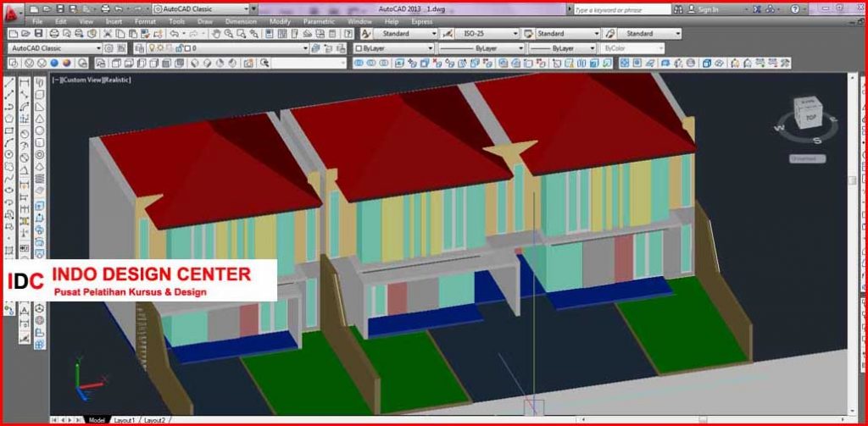868x426 pixels.
Task: Click the Custom View viewport label
Action: point(81,80)
